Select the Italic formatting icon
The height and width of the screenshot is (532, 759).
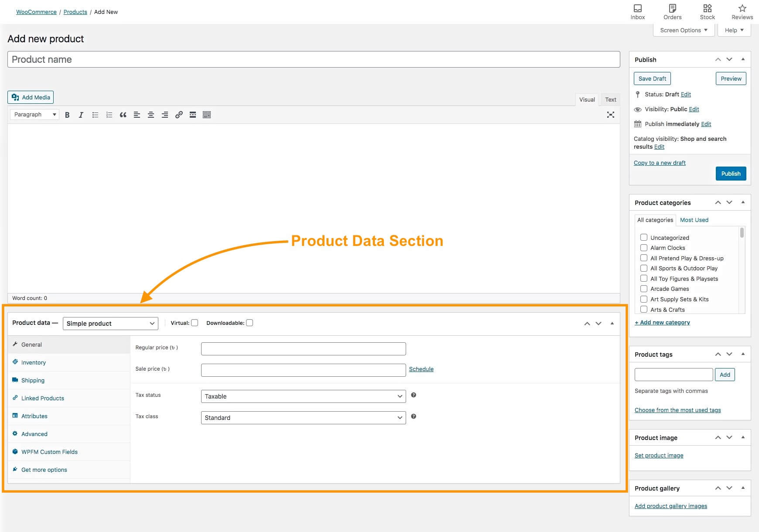[81, 115]
